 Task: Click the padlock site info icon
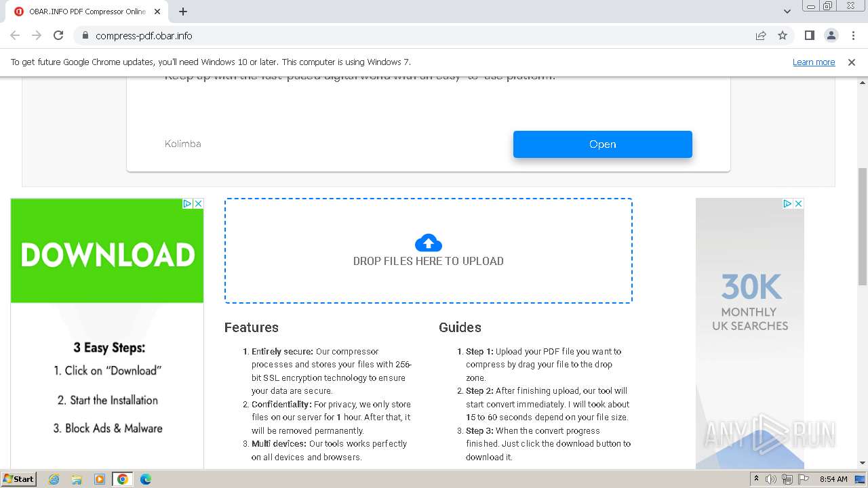pyautogui.click(x=85, y=35)
